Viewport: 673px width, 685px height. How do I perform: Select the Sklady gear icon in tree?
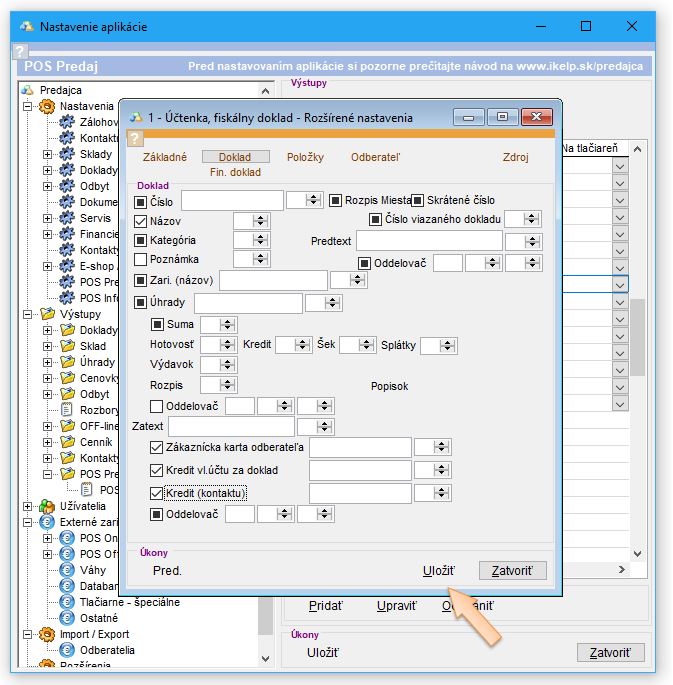point(67,155)
